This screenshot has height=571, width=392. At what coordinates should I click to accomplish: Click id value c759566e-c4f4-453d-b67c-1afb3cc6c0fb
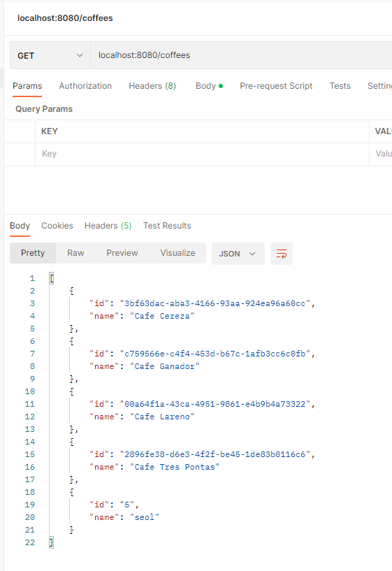(215, 354)
